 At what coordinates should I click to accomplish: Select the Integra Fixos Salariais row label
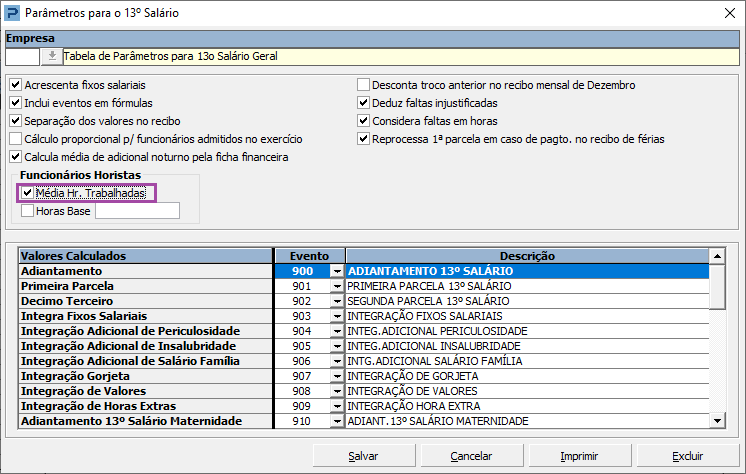146,316
